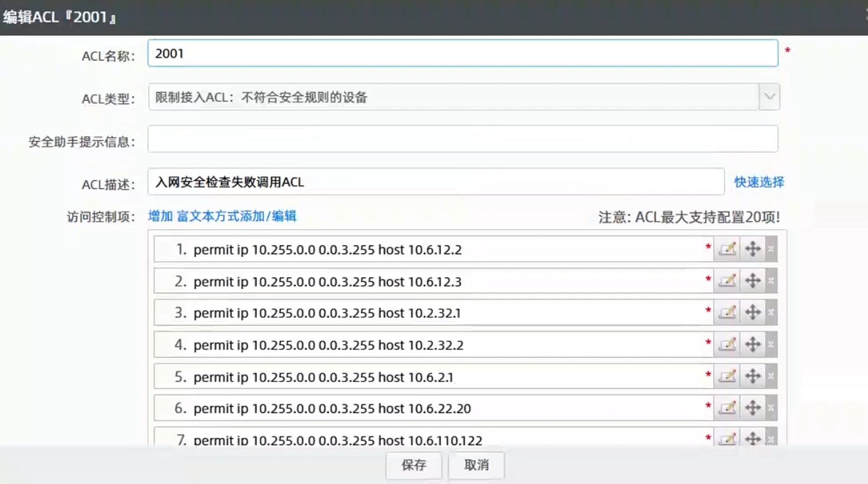The image size is (868, 484).
Task: Open 富文本方式添加/编辑 link
Action: (x=236, y=216)
